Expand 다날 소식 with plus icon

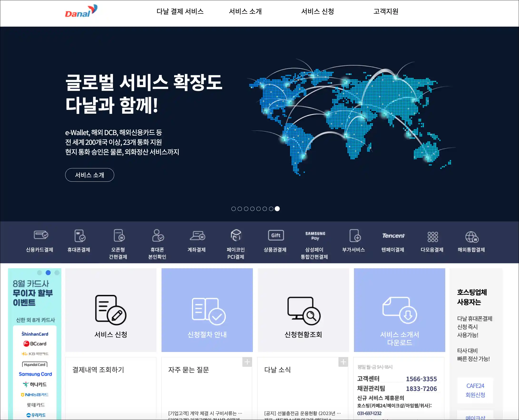pyautogui.click(x=343, y=362)
